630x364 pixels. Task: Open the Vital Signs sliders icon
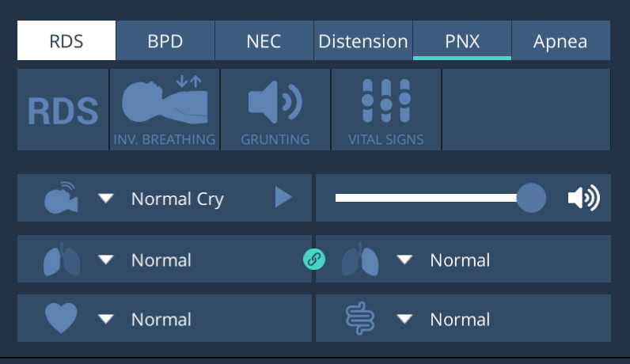click(x=385, y=110)
